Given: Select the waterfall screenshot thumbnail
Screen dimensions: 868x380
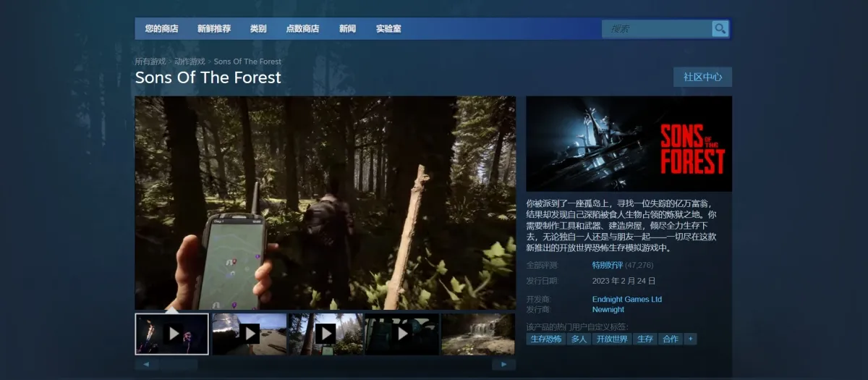Looking at the screenshot, I should click(478, 334).
